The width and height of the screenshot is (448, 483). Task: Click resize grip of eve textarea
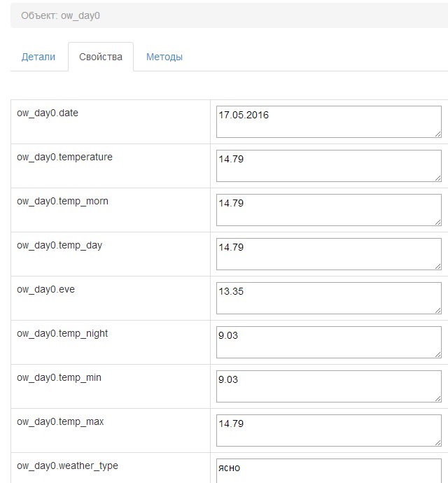438,310
